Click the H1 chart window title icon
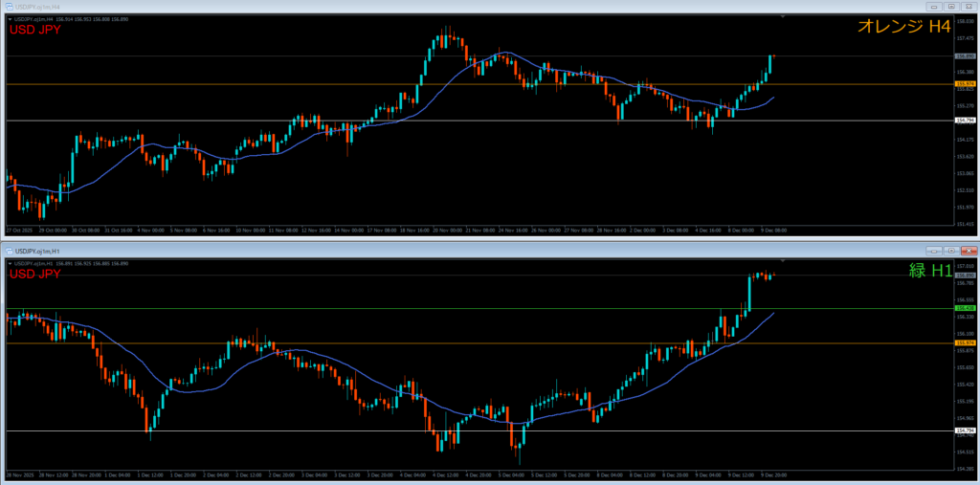This screenshot has height=485, width=980. [x=7, y=251]
